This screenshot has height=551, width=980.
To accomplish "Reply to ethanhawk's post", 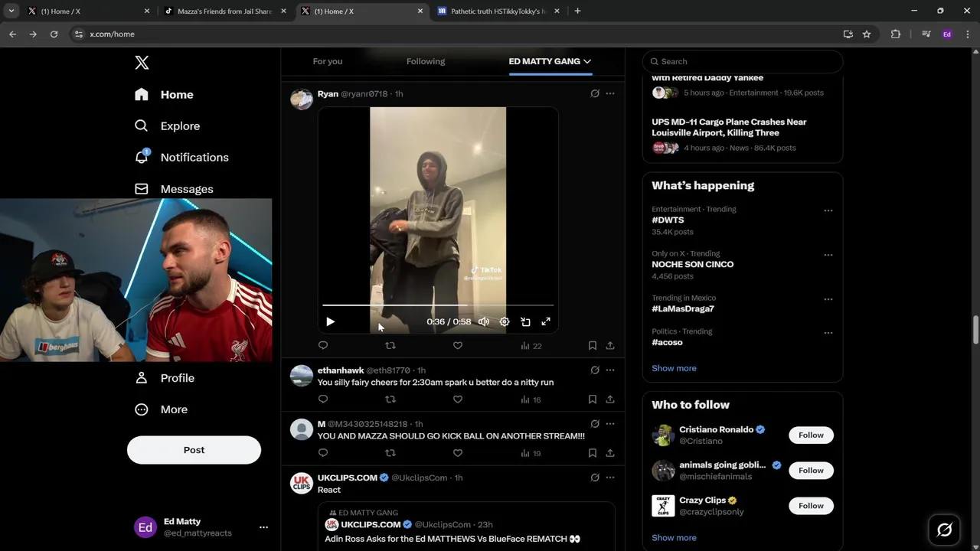I will tap(323, 399).
